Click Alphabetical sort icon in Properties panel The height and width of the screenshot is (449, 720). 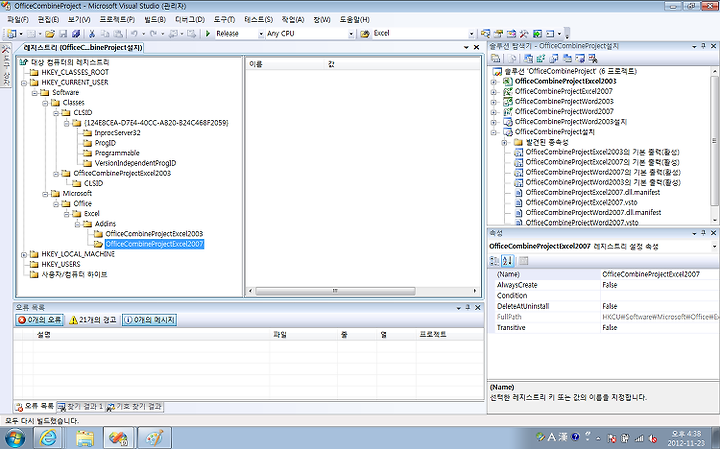click(507, 261)
